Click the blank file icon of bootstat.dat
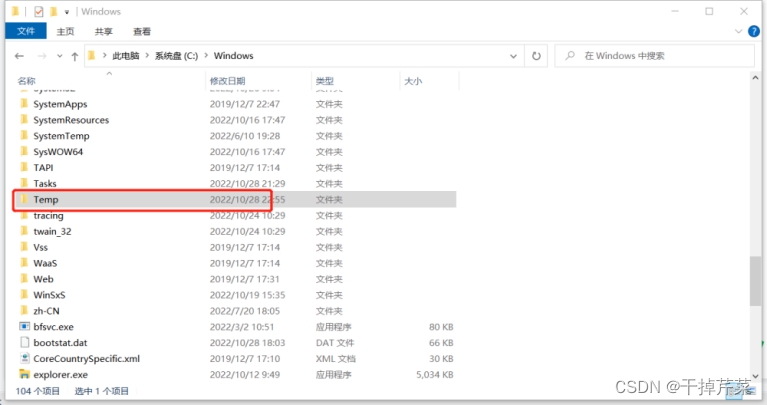Viewport: 767px width, 405px height. point(24,342)
